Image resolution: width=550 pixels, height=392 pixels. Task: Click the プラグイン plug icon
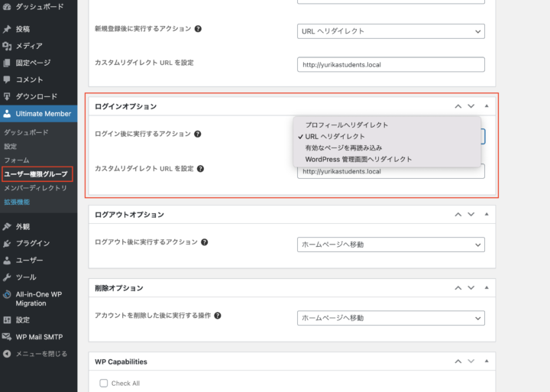point(7,244)
